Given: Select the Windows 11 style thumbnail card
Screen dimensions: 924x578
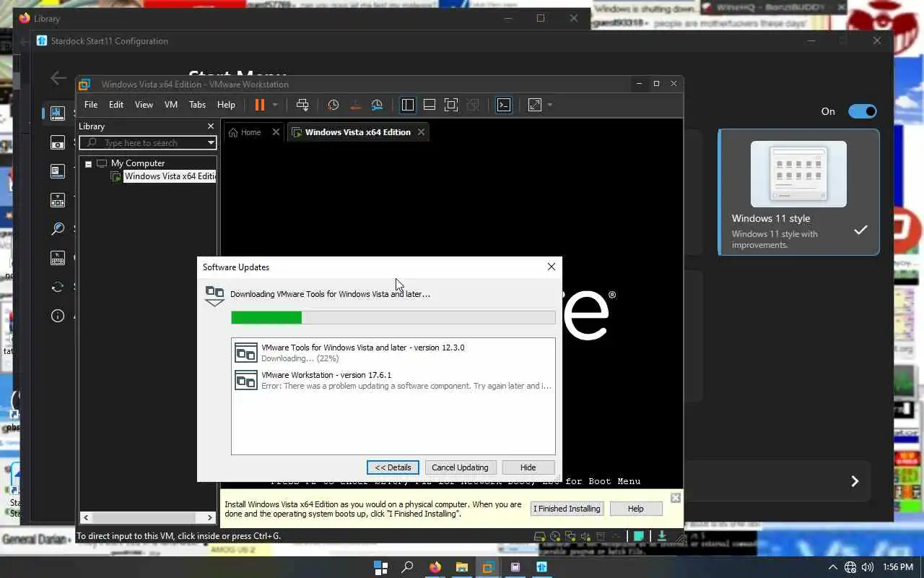Looking at the screenshot, I should [798, 192].
